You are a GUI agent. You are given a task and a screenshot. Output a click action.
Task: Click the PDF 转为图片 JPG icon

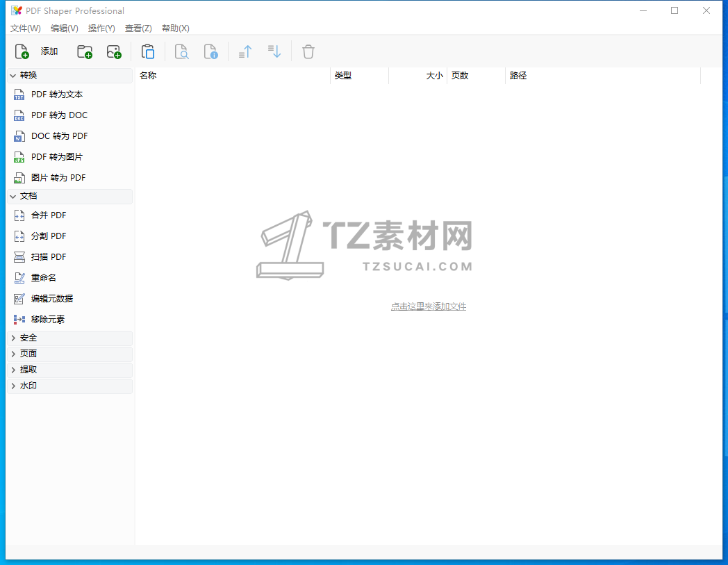pos(19,158)
